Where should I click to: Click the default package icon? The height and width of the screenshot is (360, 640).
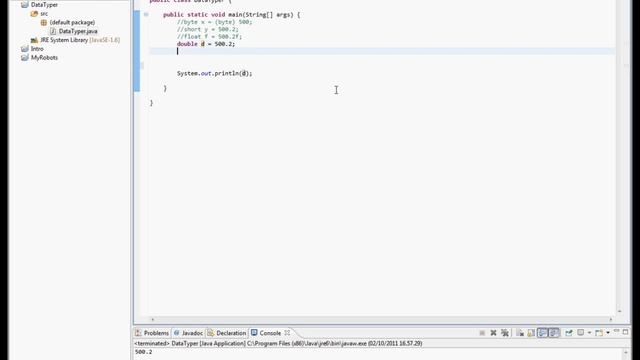point(44,22)
